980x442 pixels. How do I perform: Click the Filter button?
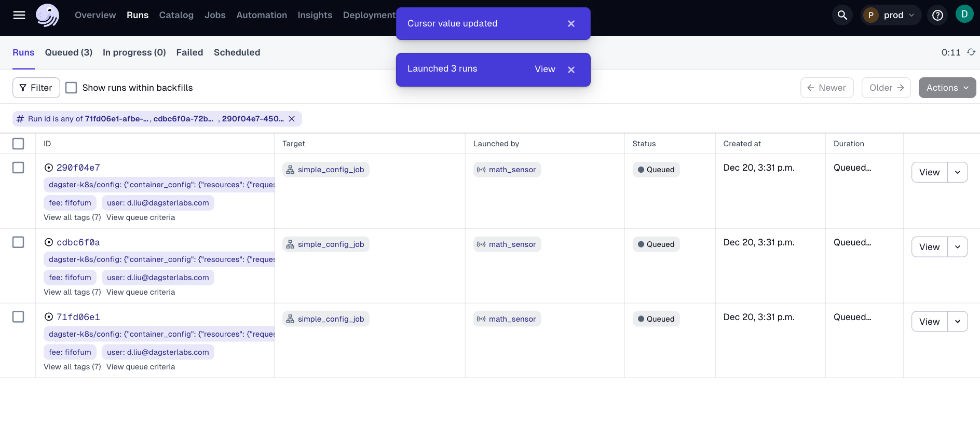click(36, 88)
